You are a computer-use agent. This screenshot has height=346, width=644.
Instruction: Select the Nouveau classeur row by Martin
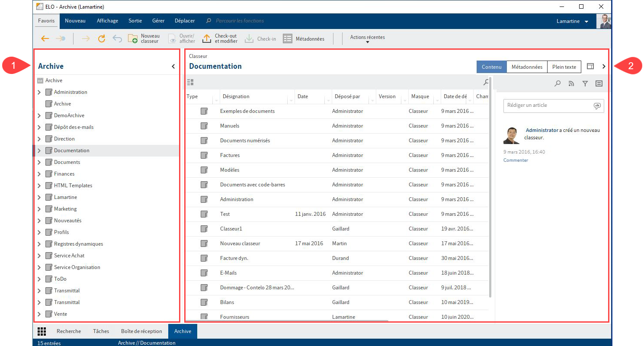pyautogui.click(x=336, y=243)
